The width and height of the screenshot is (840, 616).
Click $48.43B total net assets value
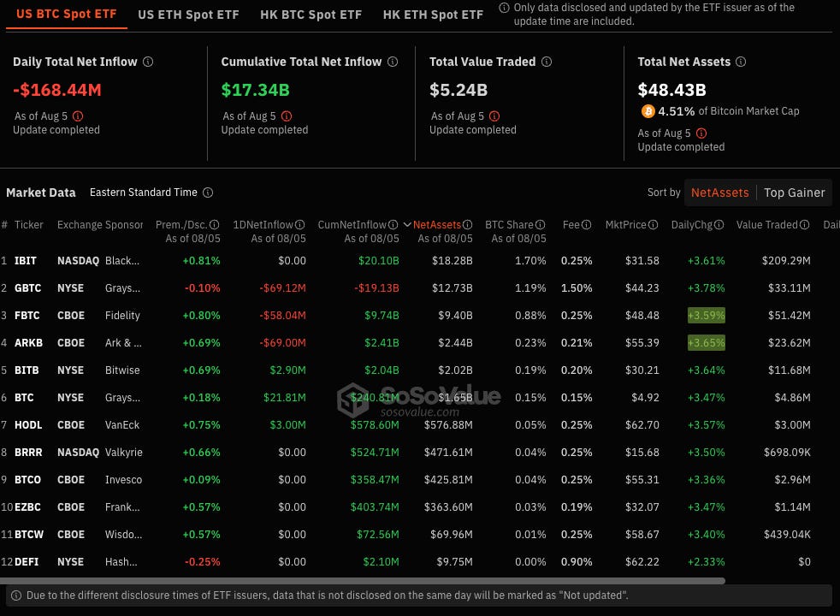click(x=671, y=90)
